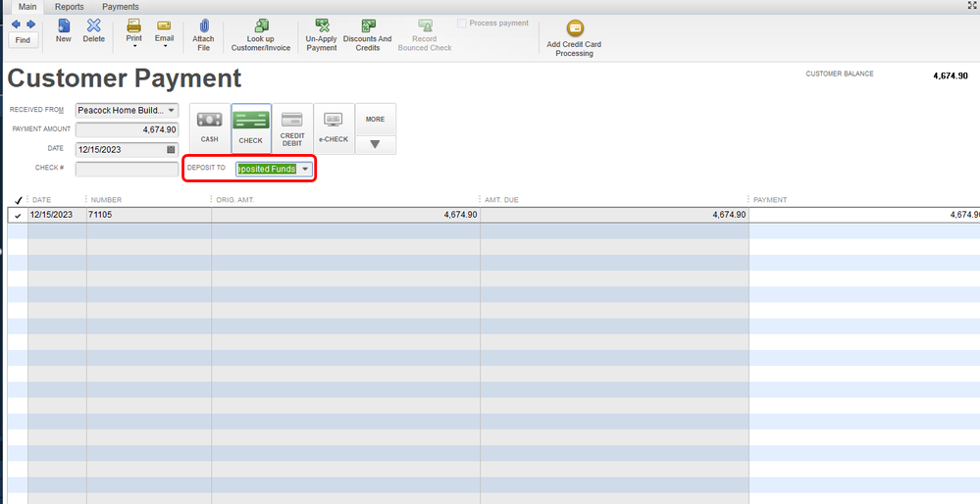980x504 pixels.
Task: Switch to the Payments tab
Action: tap(121, 7)
